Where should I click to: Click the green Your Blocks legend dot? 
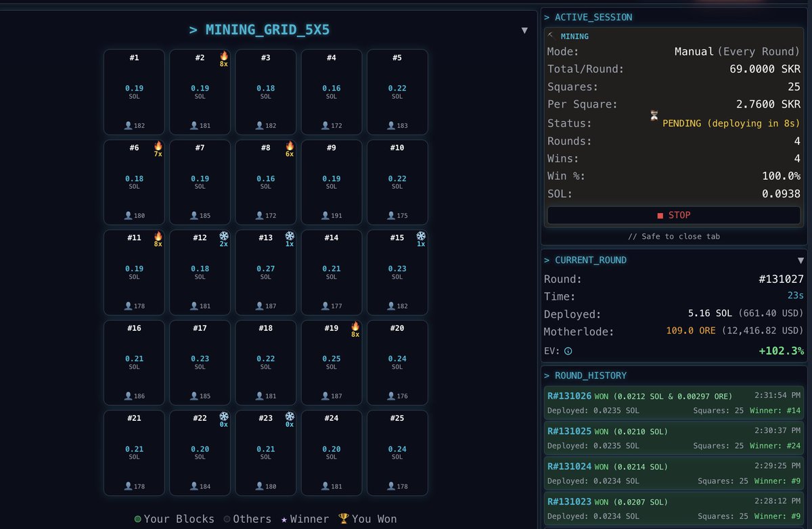pos(138,520)
